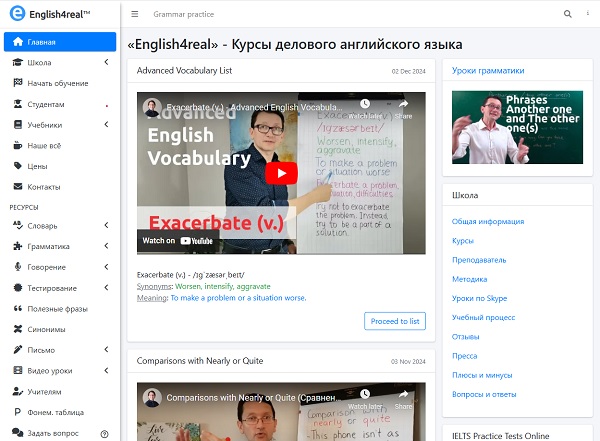Open the Вопросы и ответы link
Screen dimensions: 600x441
(x=484, y=394)
